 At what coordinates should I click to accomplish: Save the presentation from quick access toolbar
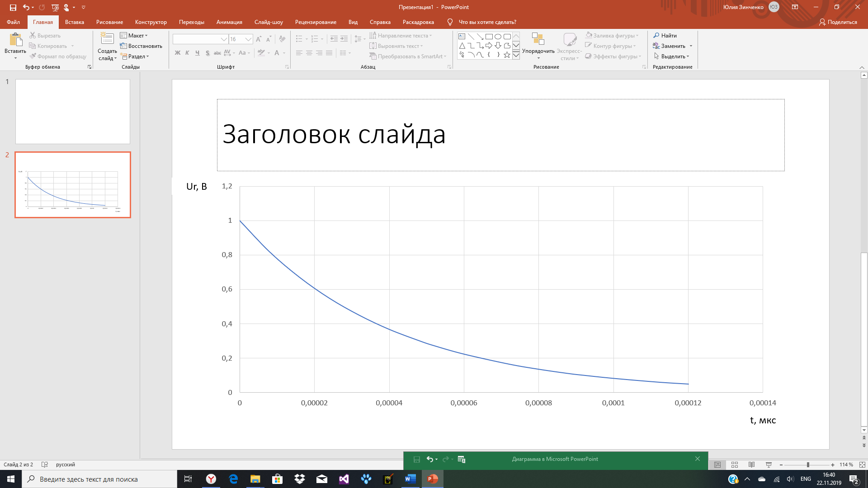click(13, 7)
